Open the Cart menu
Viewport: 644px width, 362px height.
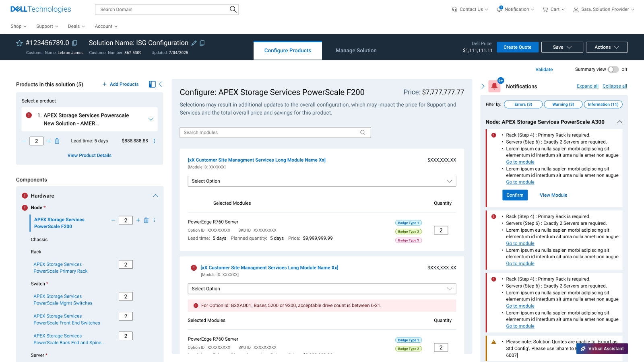tap(553, 9)
